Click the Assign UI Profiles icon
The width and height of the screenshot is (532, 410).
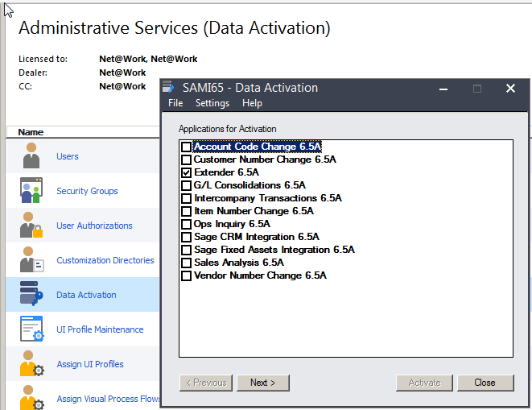click(31, 364)
